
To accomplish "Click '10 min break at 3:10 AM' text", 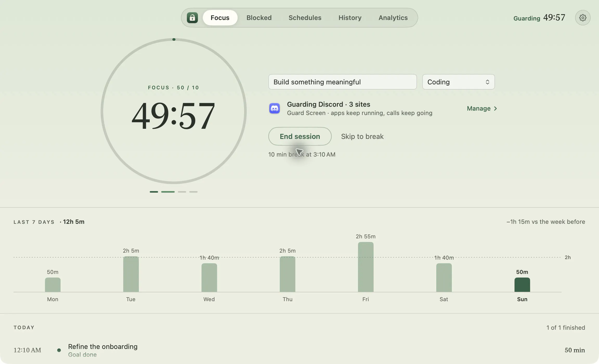I will 302,154.
